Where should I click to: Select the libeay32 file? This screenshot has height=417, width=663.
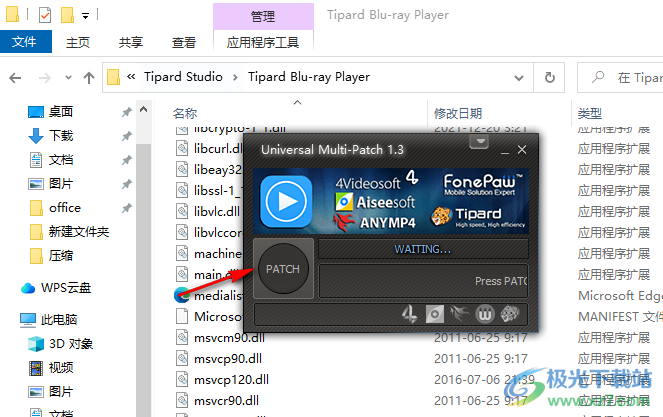[218, 170]
